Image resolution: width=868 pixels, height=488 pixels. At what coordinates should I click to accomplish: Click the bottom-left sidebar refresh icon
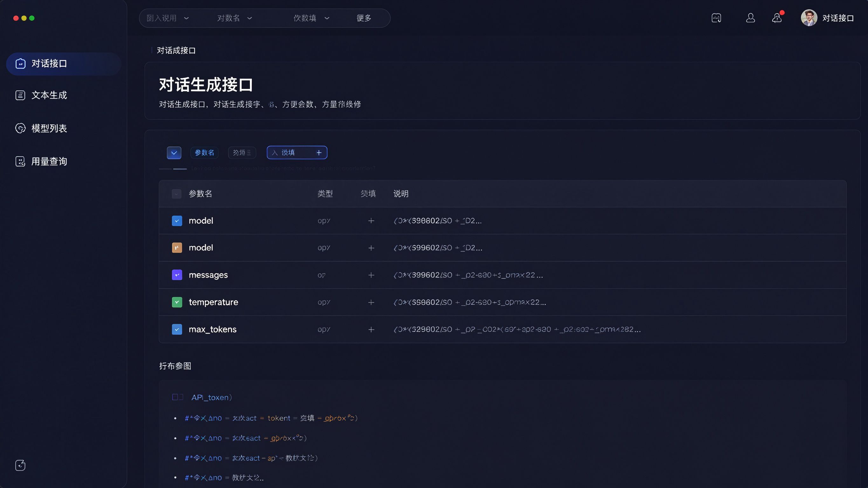point(20,465)
